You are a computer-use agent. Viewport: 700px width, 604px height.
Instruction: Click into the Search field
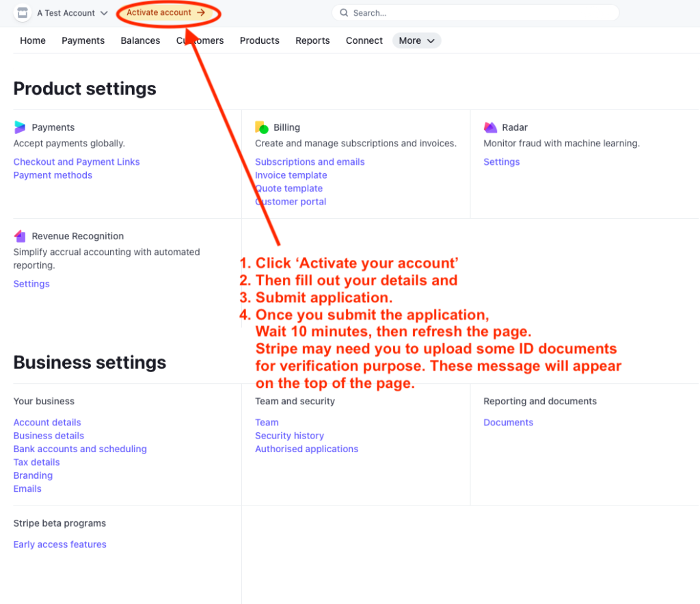479,13
